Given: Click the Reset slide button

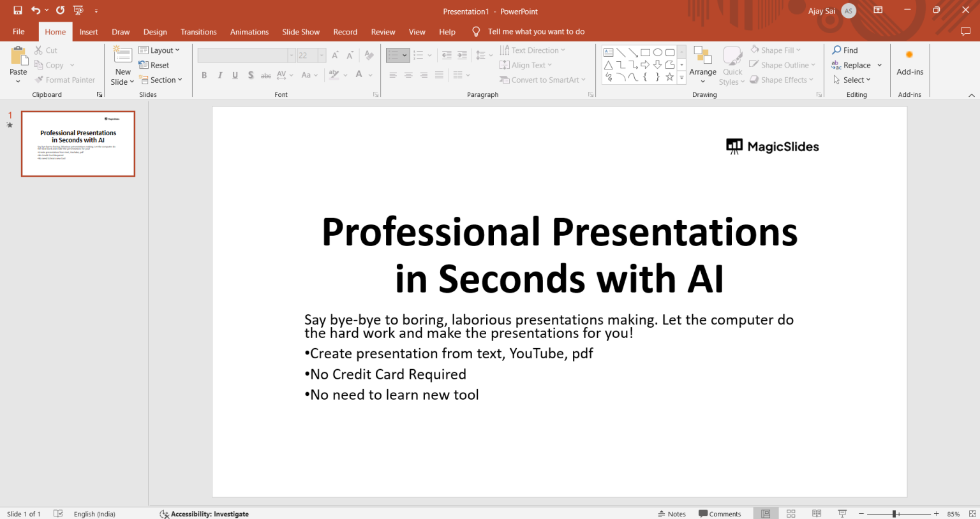Looking at the screenshot, I should coord(154,65).
